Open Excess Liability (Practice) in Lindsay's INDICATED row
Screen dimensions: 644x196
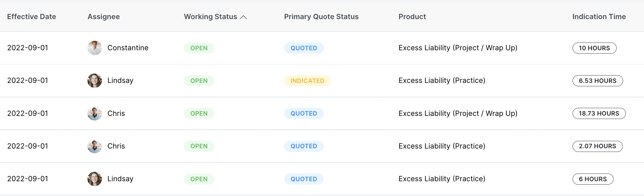coord(442,80)
